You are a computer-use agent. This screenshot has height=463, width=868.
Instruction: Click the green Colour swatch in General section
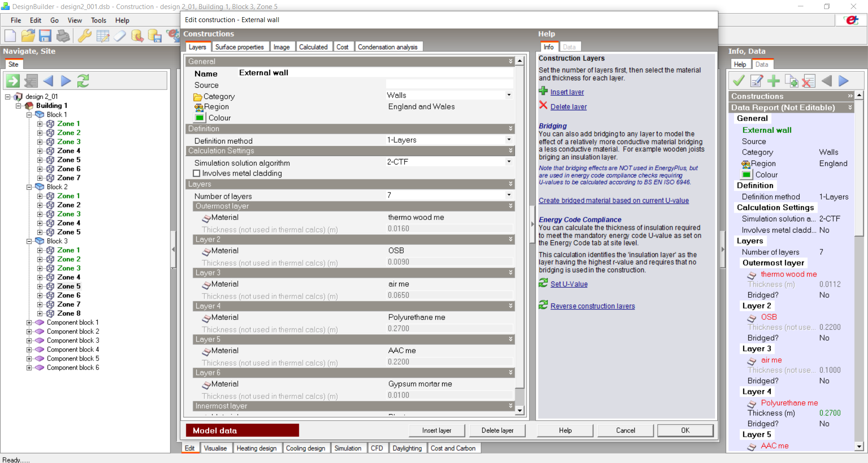pyautogui.click(x=199, y=117)
